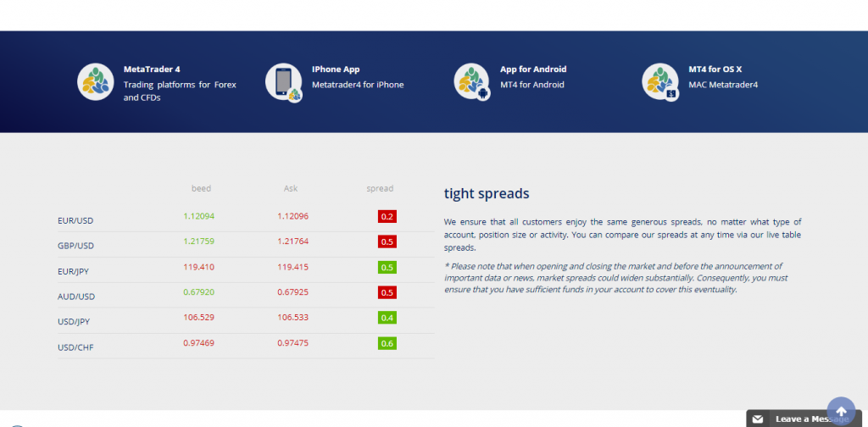Click USD/JPY ask value 106.533

292,318
